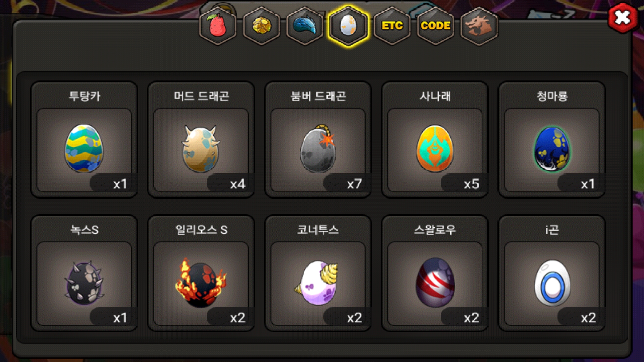Click the 청마룡 blue egg
The width and height of the screenshot is (644, 362).
552,148
